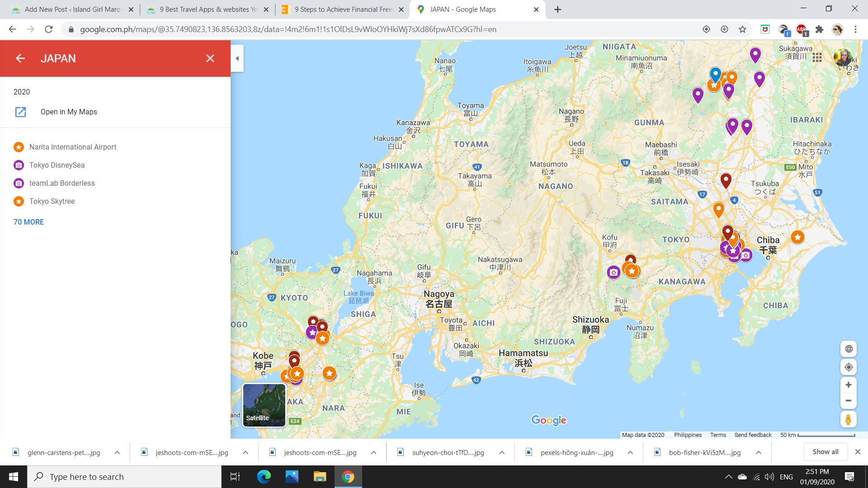Collapse the side panel arrow
This screenshot has height=488, width=868.
coord(237,58)
